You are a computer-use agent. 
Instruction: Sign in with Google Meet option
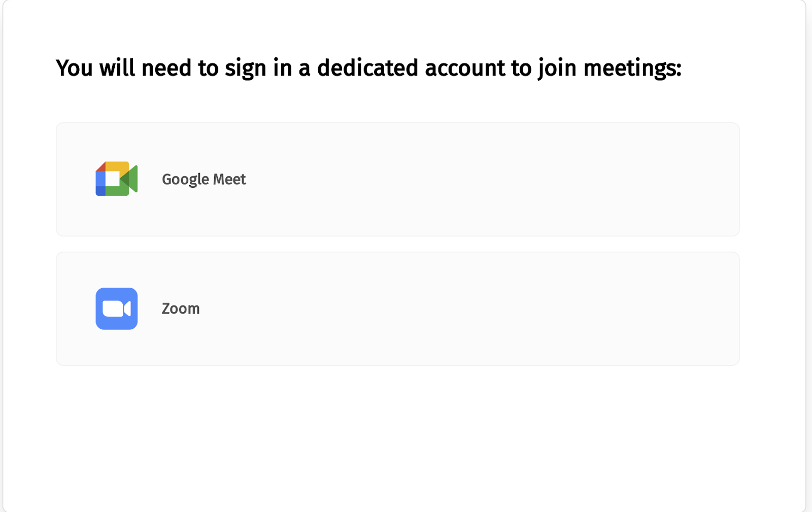397,179
